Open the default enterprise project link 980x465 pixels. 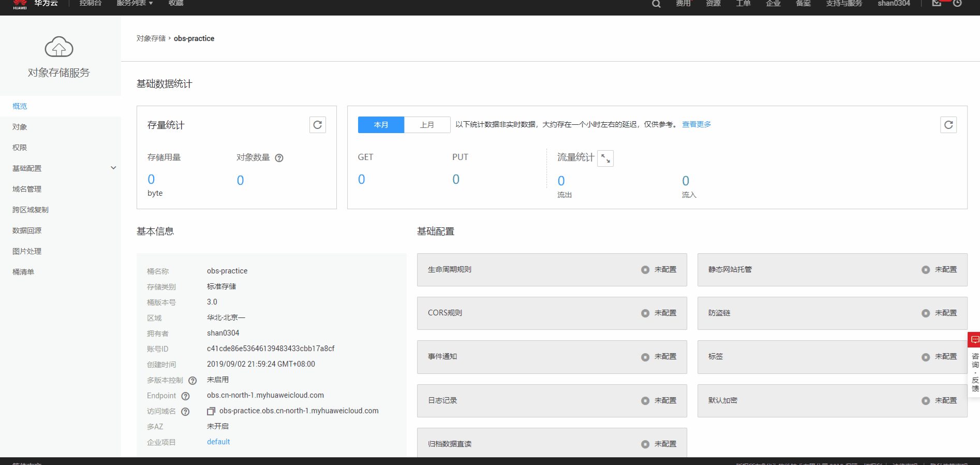click(218, 442)
